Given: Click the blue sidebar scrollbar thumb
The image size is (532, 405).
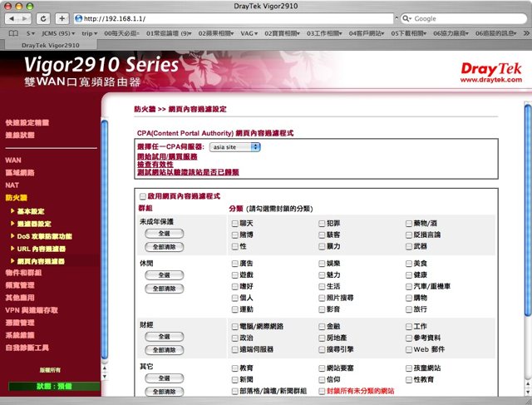Looking at the screenshot, I should tap(105, 240).
